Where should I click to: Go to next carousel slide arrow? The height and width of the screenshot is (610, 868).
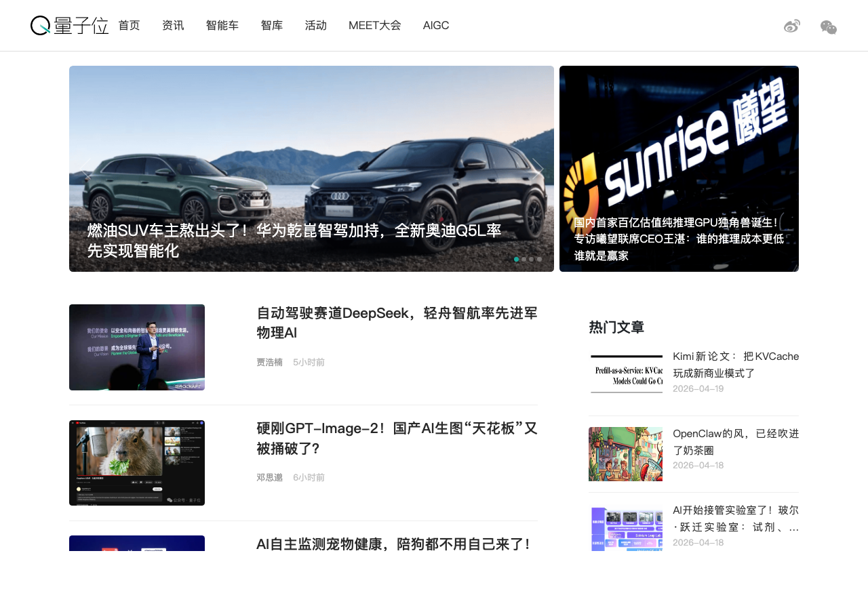[x=538, y=169]
